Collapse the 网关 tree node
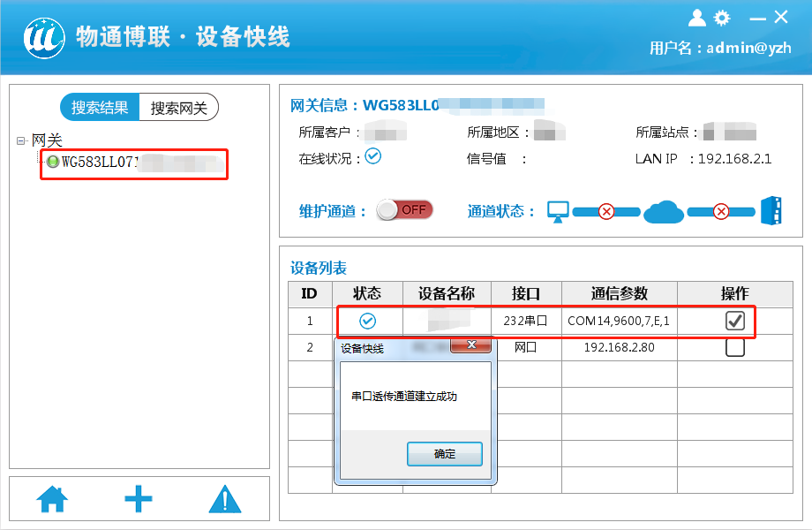Screen dimensions: 812x530 (x=19, y=139)
